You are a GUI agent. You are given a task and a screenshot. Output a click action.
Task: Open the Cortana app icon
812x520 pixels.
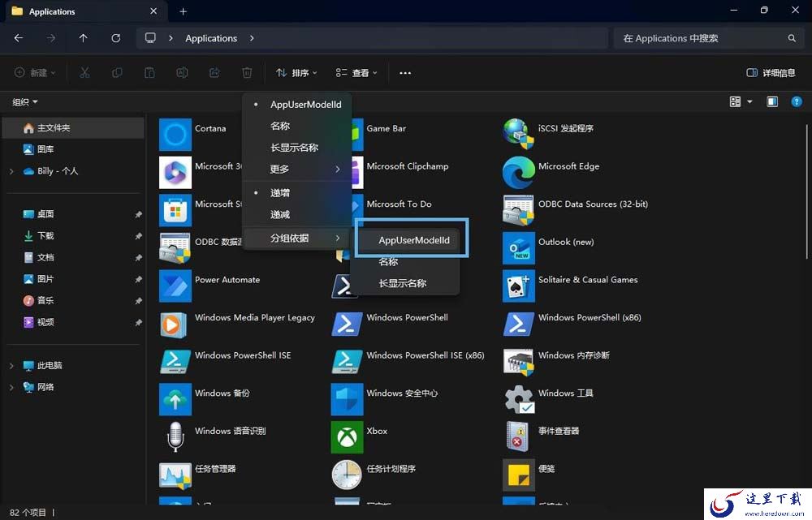pos(175,135)
